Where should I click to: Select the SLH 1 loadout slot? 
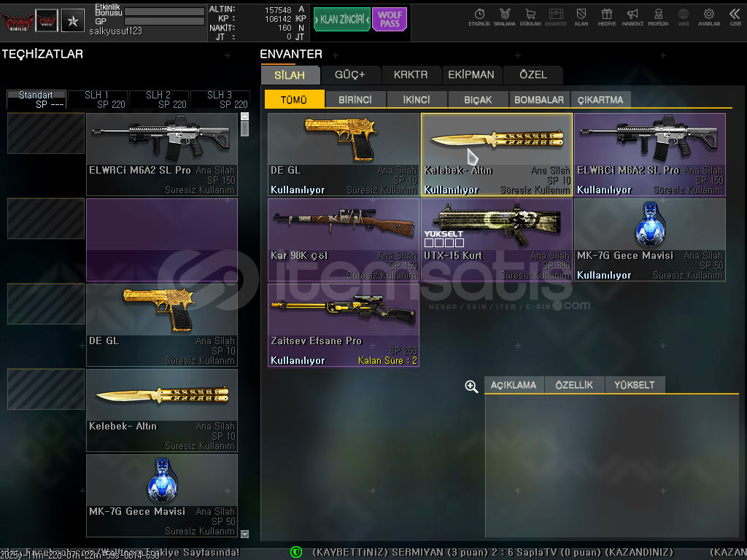[98, 99]
